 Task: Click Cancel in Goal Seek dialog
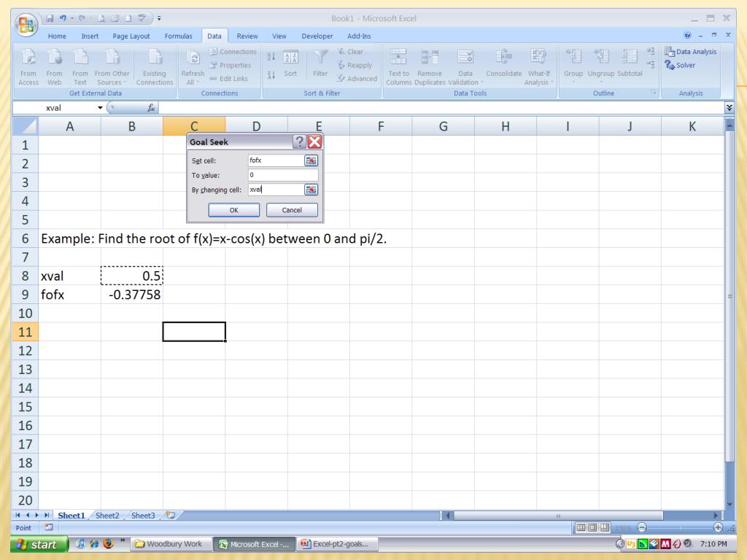click(292, 210)
